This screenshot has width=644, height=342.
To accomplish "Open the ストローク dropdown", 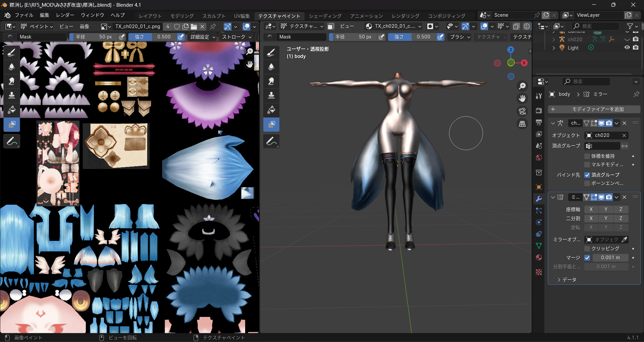I will point(236,37).
